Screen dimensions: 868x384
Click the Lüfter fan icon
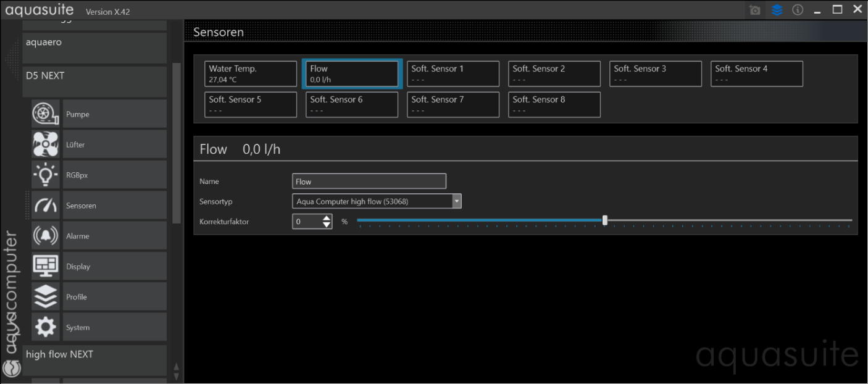coord(46,144)
